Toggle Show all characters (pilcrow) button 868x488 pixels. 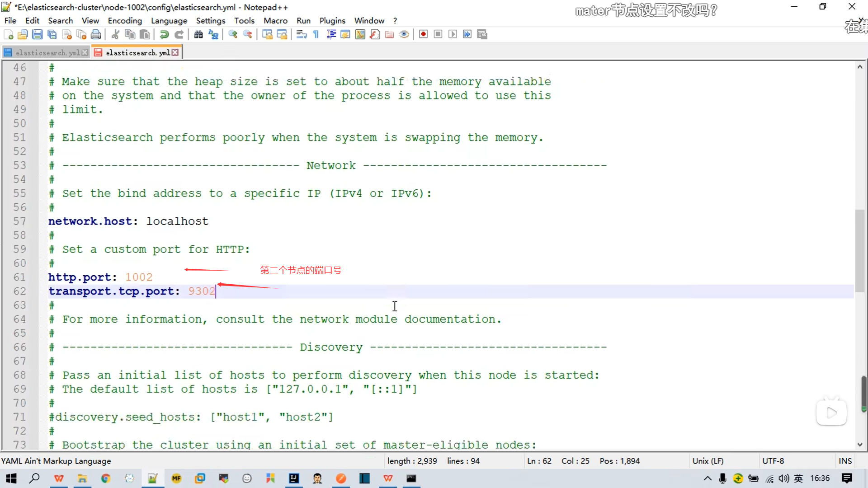(316, 34)
